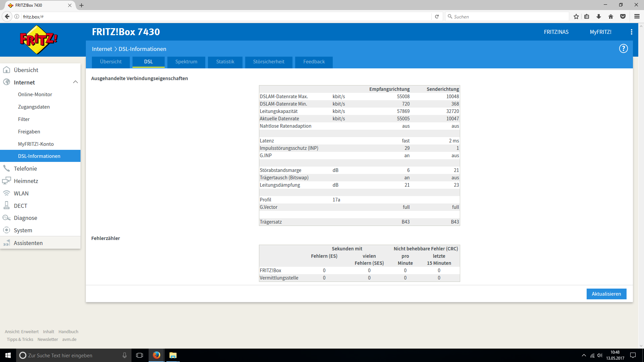Open the downloads arrow icon
The width and height of the screenshot is (644, 362).
tap(599, 16)
